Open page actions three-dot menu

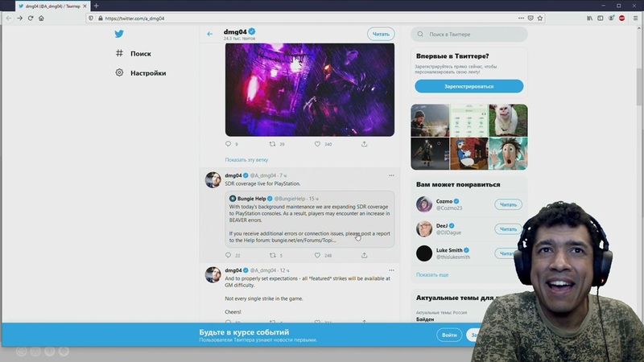tap(521, 18)
